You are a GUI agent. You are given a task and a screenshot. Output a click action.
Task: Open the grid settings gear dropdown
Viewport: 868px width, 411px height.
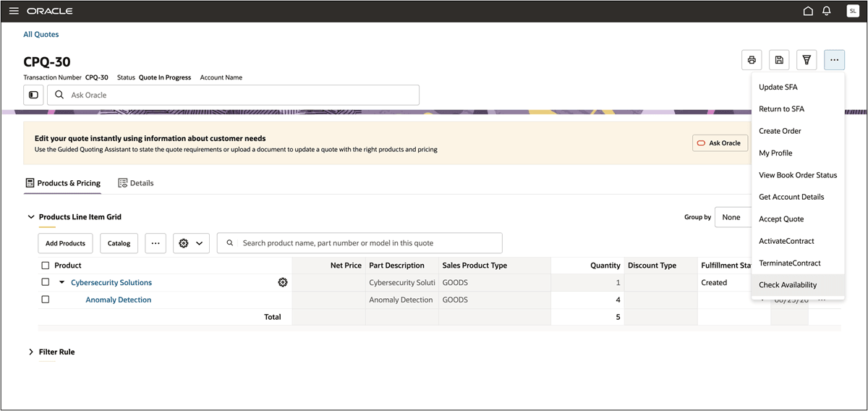pos(192,243)
